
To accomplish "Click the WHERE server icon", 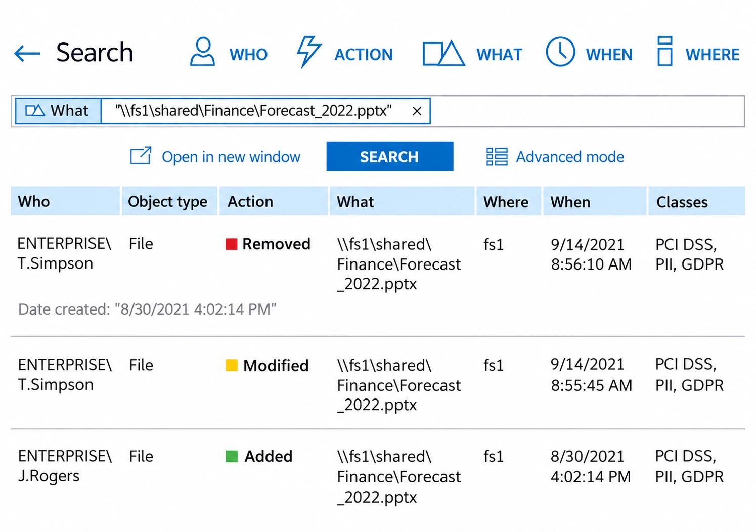I will (664, 51).
